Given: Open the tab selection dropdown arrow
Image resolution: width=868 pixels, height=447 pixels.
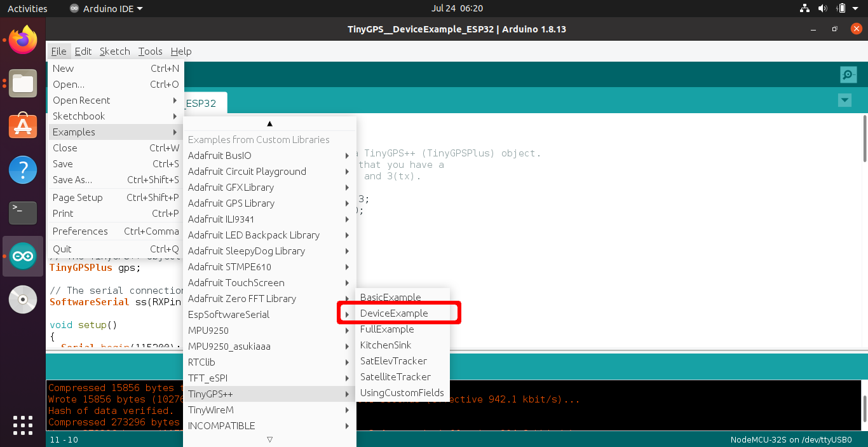Looking at the screenshot, I should tap(844, 100).
